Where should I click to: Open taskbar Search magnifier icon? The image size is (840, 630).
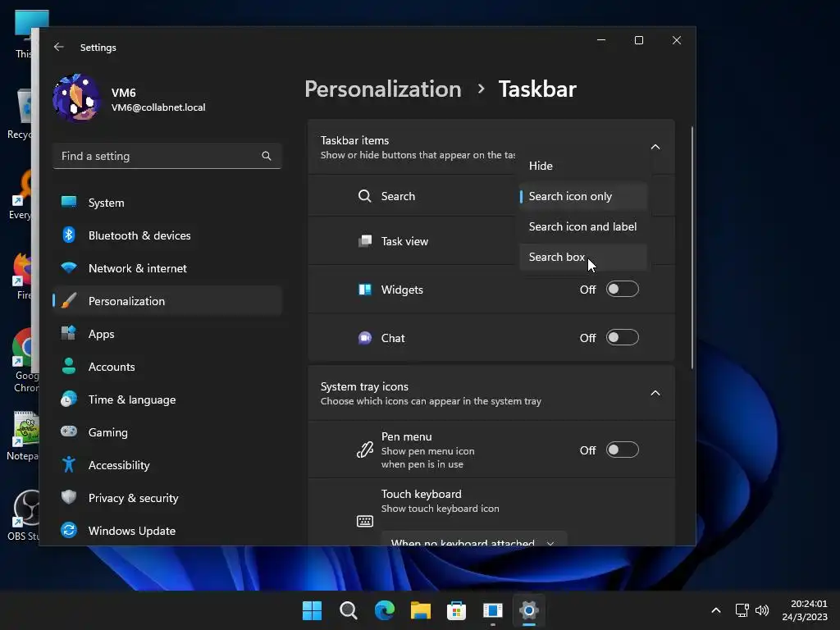pos(348,610)
